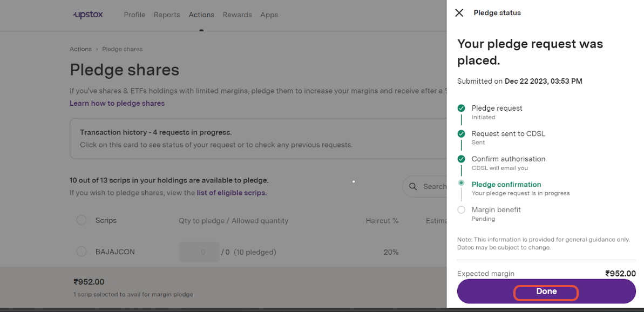Click the Pledge confirmation progress dot
Screen dimensions: 644x312
coord(461,183)
